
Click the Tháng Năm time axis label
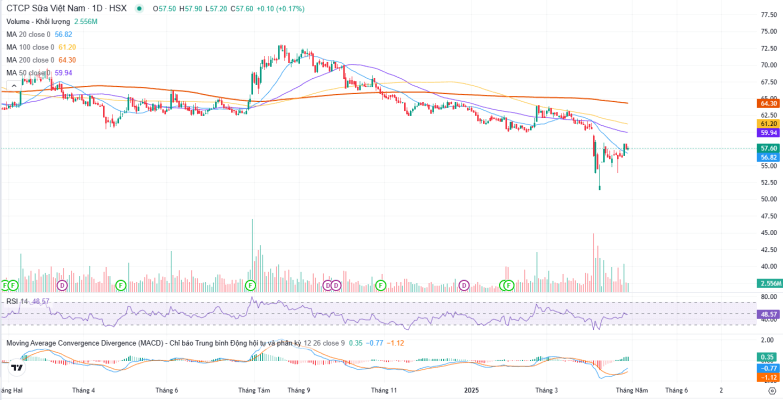tap(631, 390)
